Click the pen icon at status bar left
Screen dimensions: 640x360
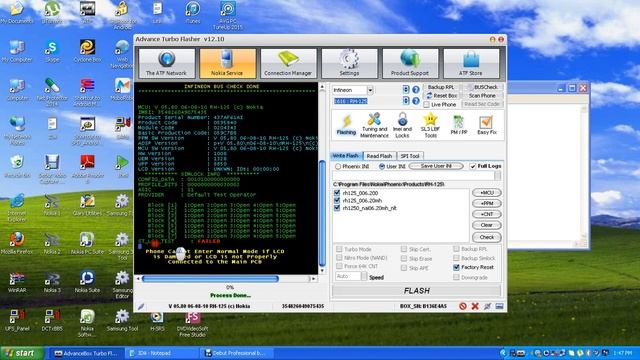pyautogui.click(x=141, y=307)
